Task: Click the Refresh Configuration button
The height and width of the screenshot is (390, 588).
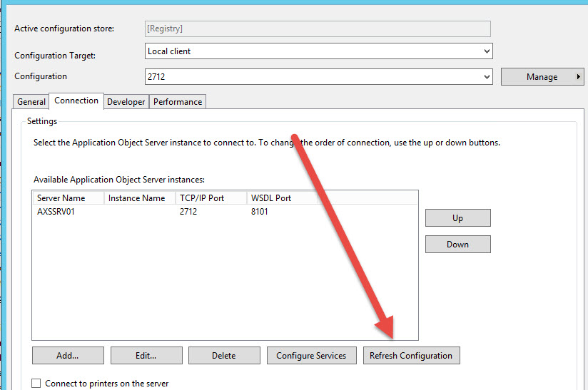Action: (411, 356)
